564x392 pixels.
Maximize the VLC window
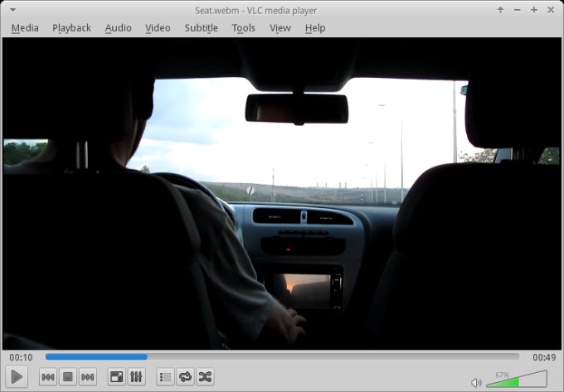(x=534, y=10)
